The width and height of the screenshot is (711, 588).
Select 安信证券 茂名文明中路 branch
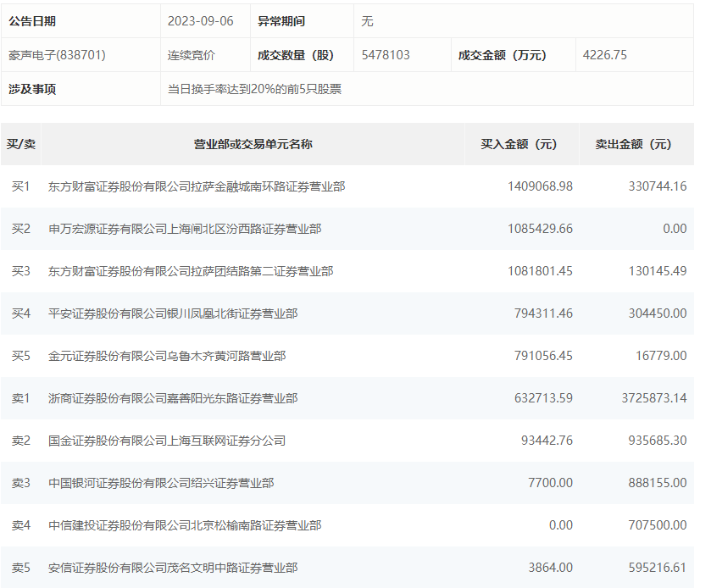pos(173,568)
